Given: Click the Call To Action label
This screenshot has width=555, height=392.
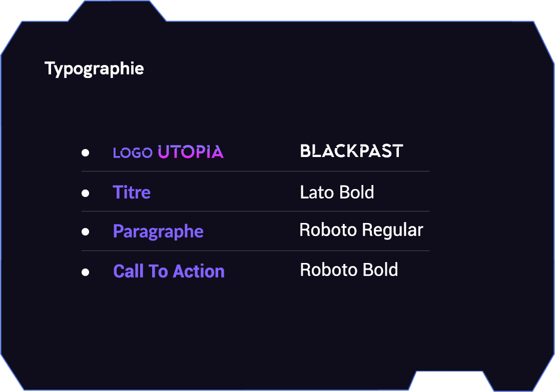Looking at the screenshot, I should 169,271.
